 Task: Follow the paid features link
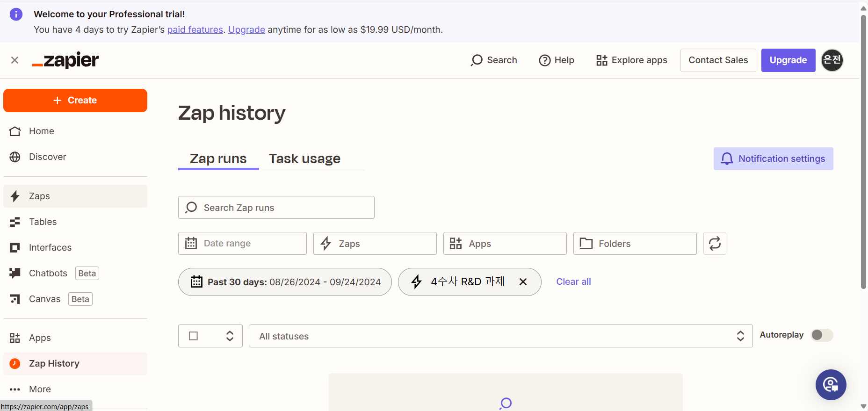(x=195, y=30)
